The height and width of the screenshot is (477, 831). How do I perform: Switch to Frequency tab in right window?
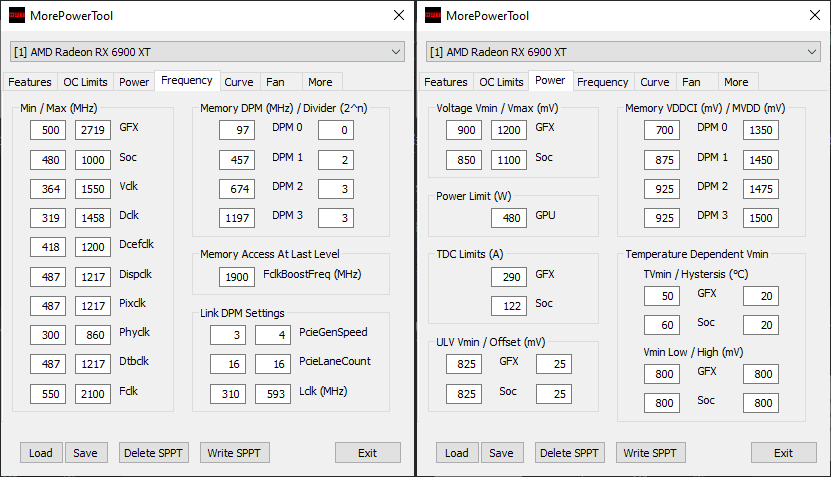point(603,82)
